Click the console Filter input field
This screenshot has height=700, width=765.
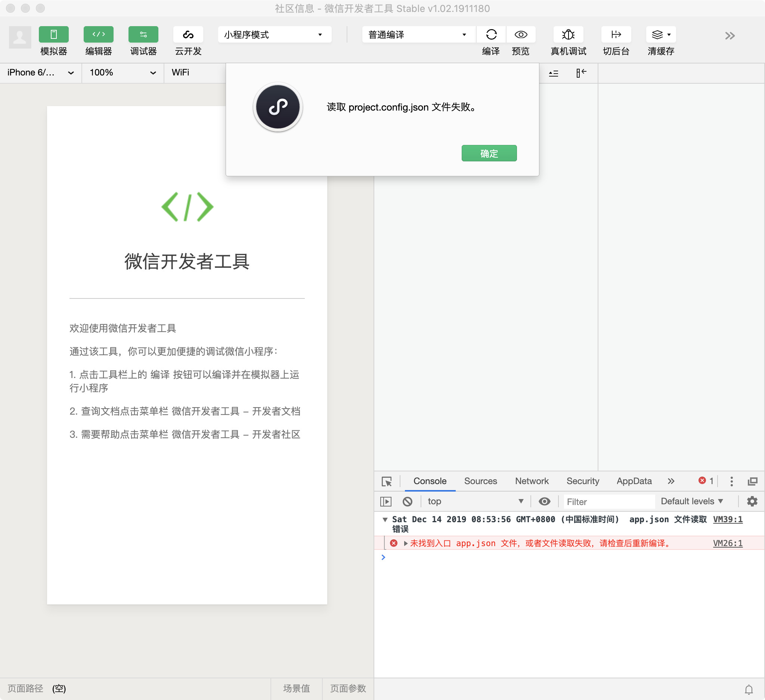608,502
